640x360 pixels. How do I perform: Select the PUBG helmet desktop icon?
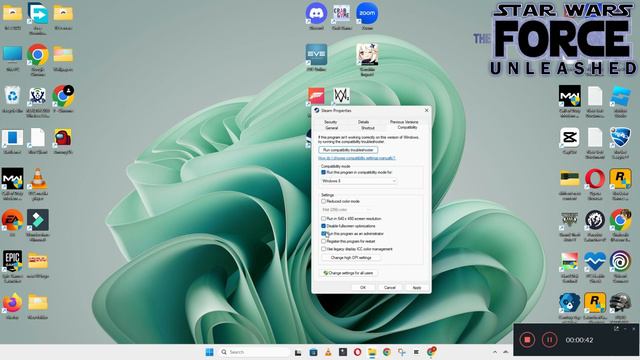(x=620, y=303)
